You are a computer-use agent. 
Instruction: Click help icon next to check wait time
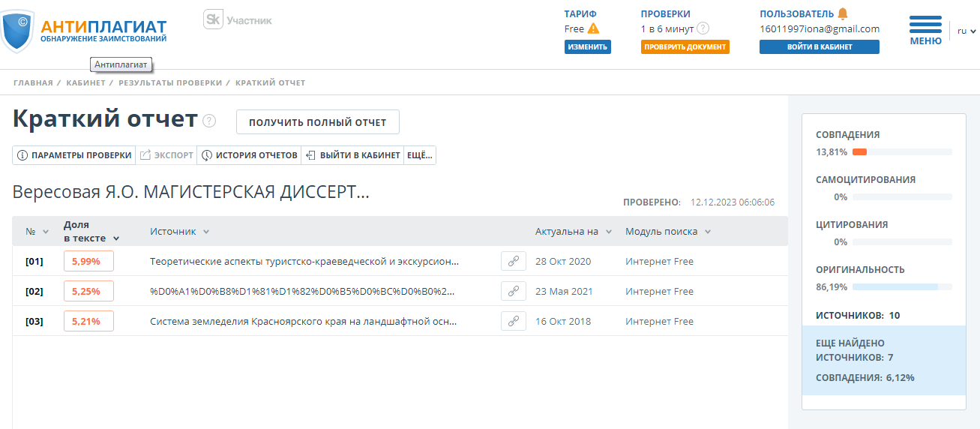pos(703,28)
